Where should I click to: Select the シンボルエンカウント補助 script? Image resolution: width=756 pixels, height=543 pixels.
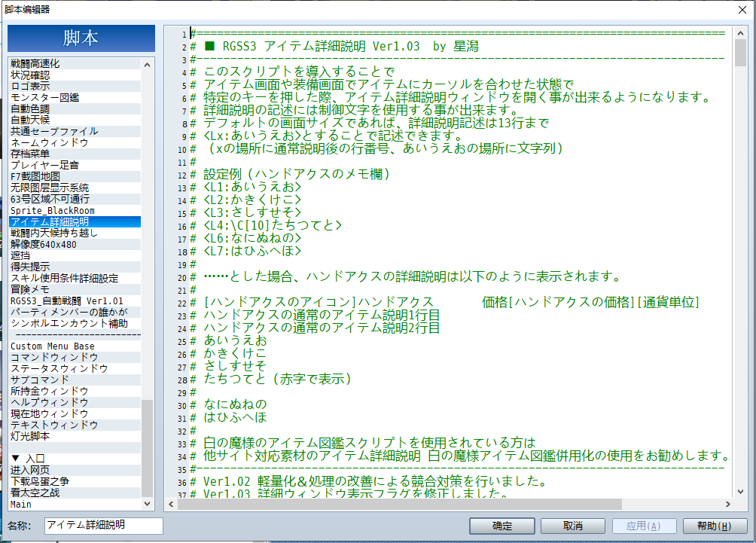click(75, 324)
